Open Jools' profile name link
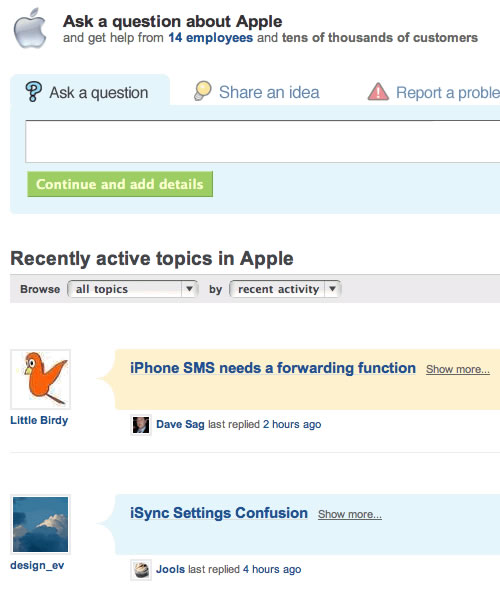 (170, 569)
